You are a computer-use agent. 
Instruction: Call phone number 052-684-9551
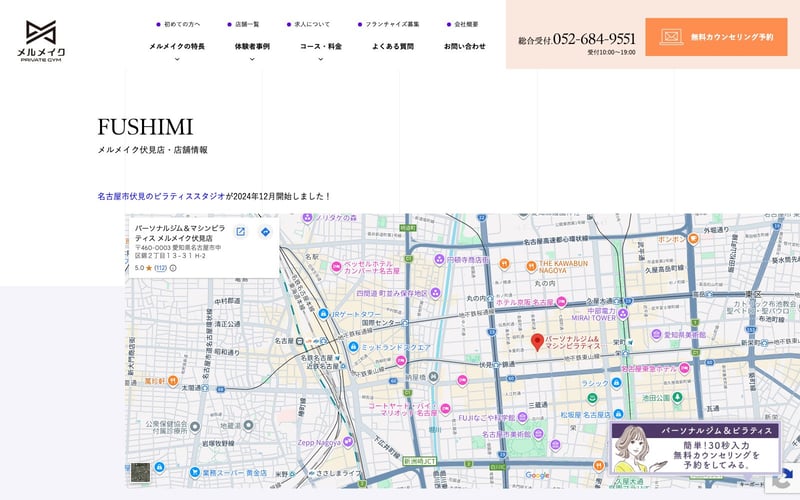[594, 39]
